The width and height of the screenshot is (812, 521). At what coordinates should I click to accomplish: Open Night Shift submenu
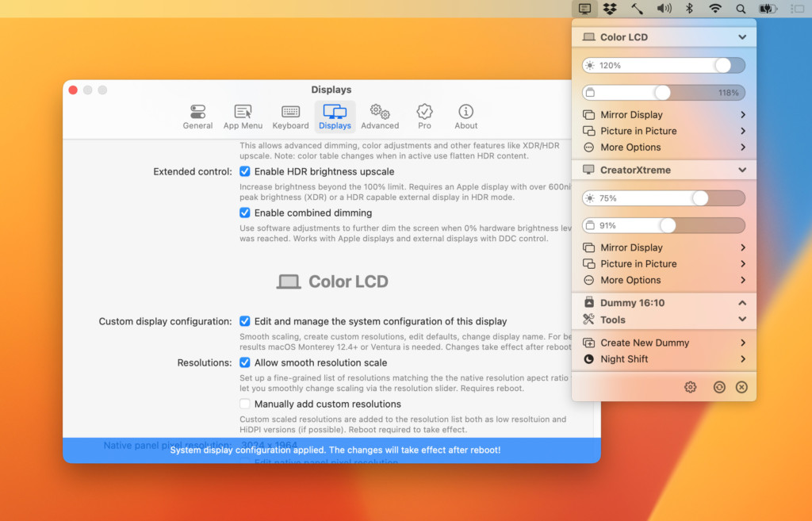pyautogui.click(x=664, y=359)
